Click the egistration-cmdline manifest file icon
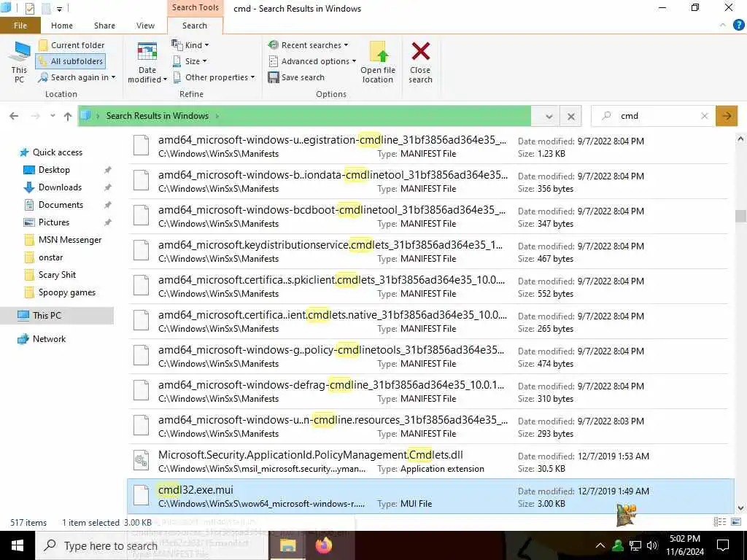747x560 pixels. pos(141,146)
